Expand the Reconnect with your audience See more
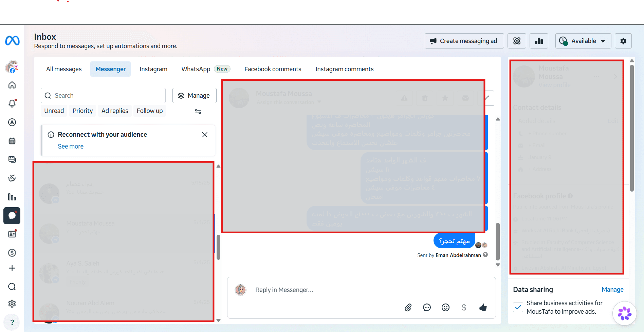 (x=71, y=147)
